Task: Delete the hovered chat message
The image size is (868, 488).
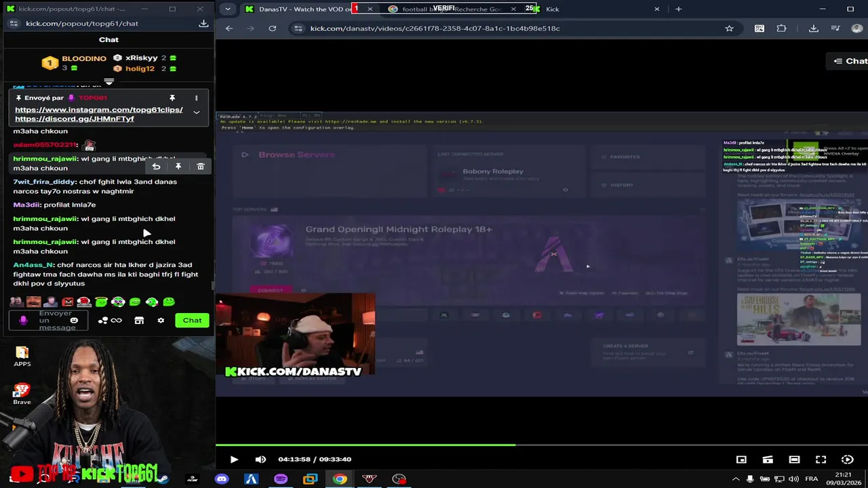Action: [x=201, y=167]
